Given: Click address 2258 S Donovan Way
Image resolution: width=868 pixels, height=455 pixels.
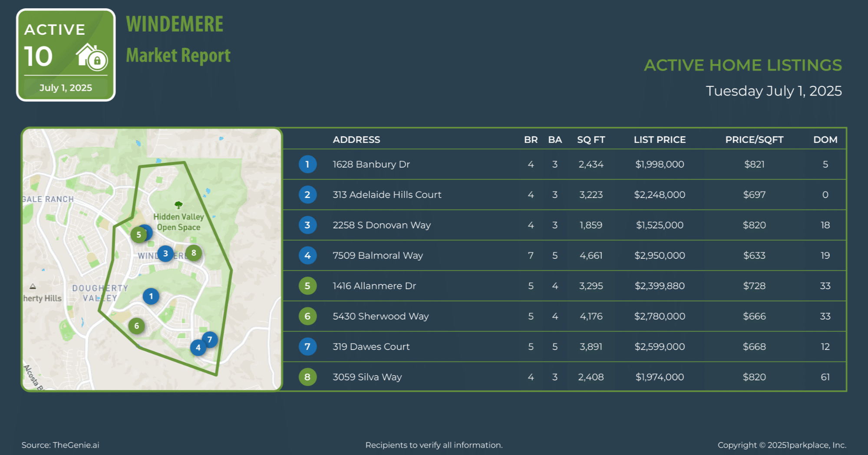Looking at the screenshot, I should coord(382,225).
